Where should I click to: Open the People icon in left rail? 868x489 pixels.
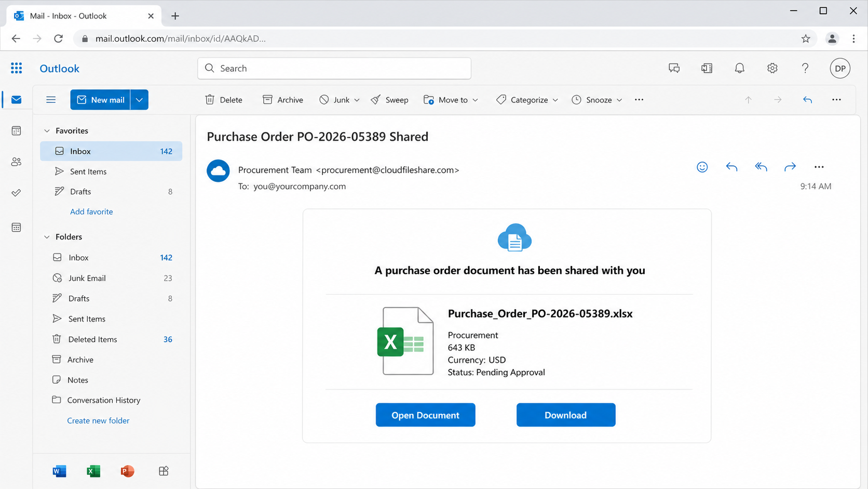tap(17, 162)
